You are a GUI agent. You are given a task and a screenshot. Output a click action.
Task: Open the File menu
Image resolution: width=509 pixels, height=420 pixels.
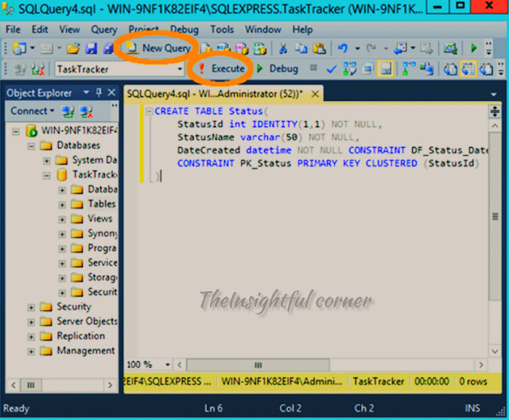click(13, 29)
